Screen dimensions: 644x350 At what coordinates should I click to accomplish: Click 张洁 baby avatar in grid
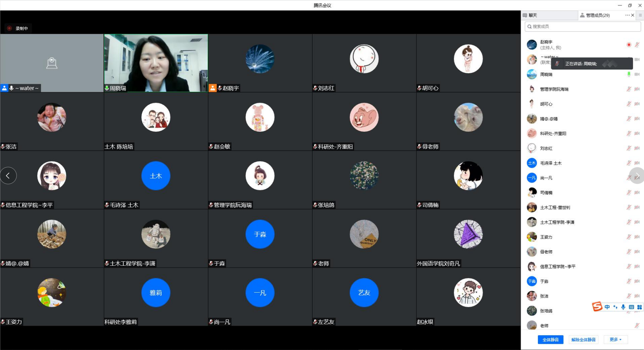(52, 117)
